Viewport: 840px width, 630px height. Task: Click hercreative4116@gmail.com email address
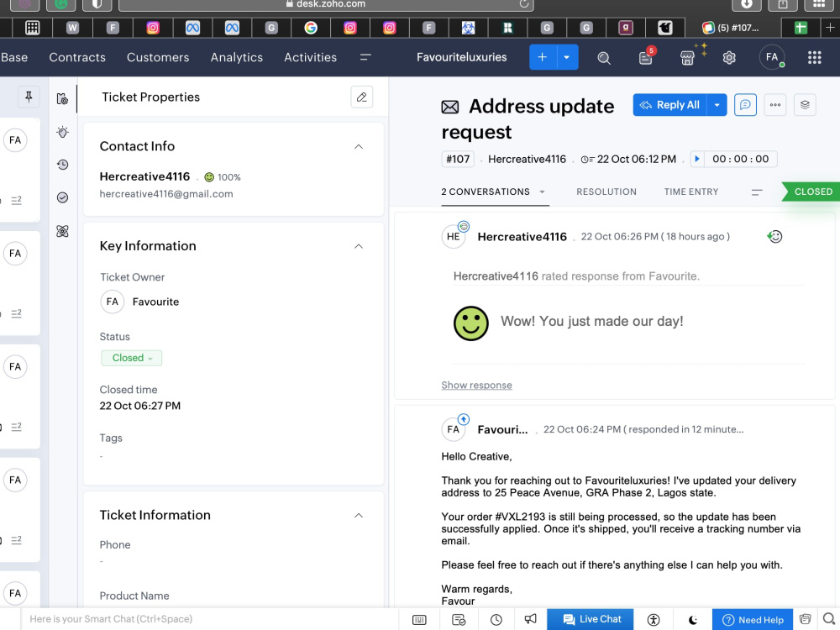(166, 194)
